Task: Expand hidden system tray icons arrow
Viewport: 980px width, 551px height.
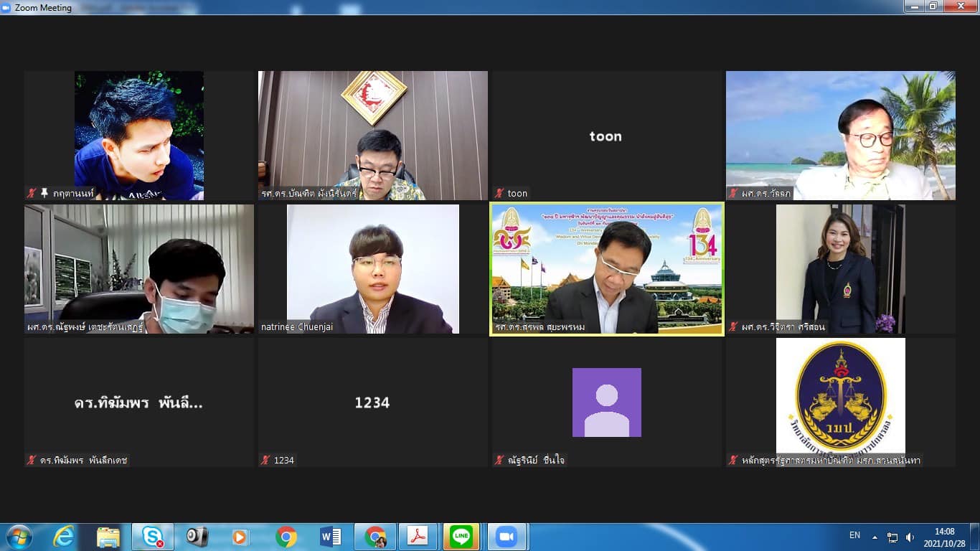Action: click(875, 537)
